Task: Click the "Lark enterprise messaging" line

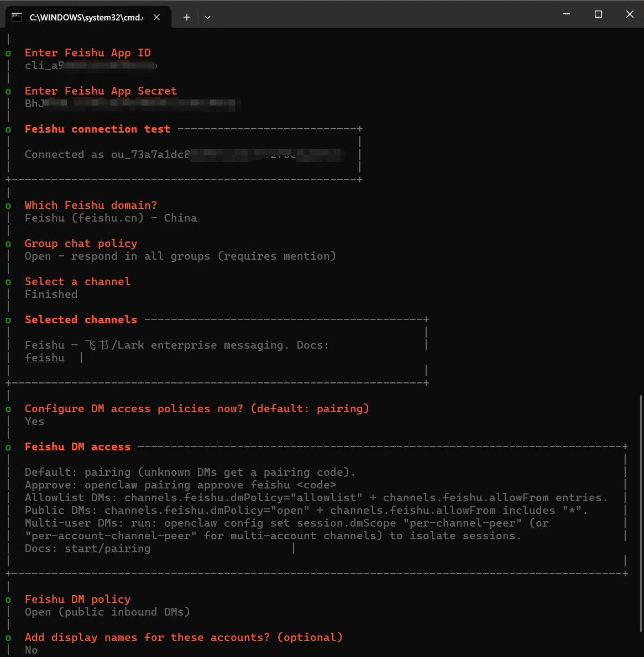Action: (177, 345)
